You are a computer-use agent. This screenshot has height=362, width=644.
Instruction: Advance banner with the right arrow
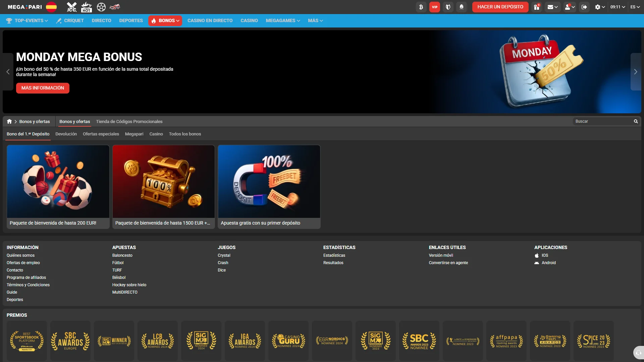[636, 72]
